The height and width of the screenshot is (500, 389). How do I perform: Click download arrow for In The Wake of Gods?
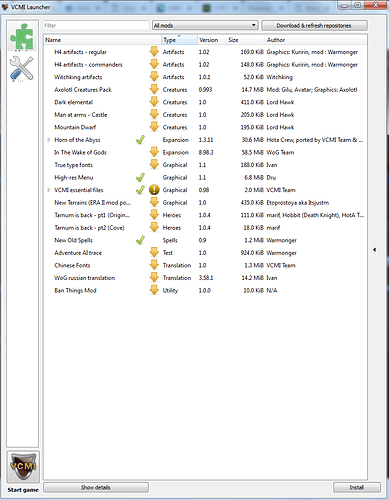click(154, 152)
